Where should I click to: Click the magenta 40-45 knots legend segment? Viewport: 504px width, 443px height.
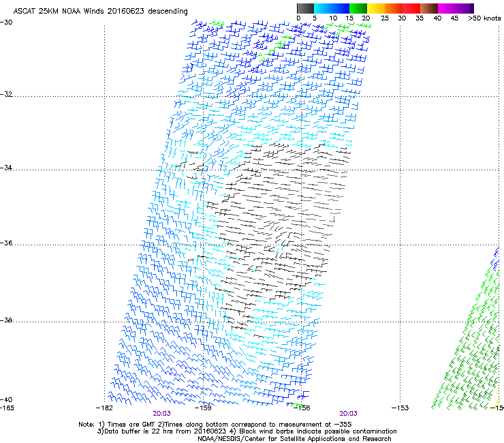click(x=447, y=8)
